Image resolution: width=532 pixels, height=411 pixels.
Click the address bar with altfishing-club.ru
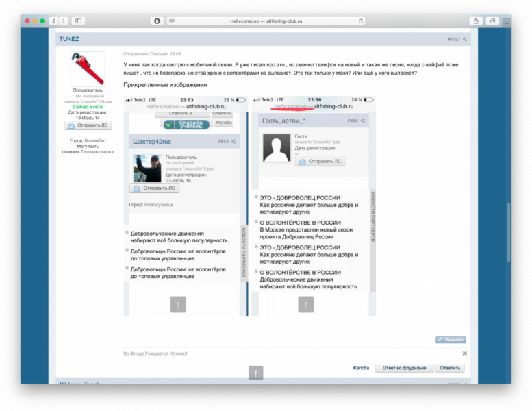point(266,21)
